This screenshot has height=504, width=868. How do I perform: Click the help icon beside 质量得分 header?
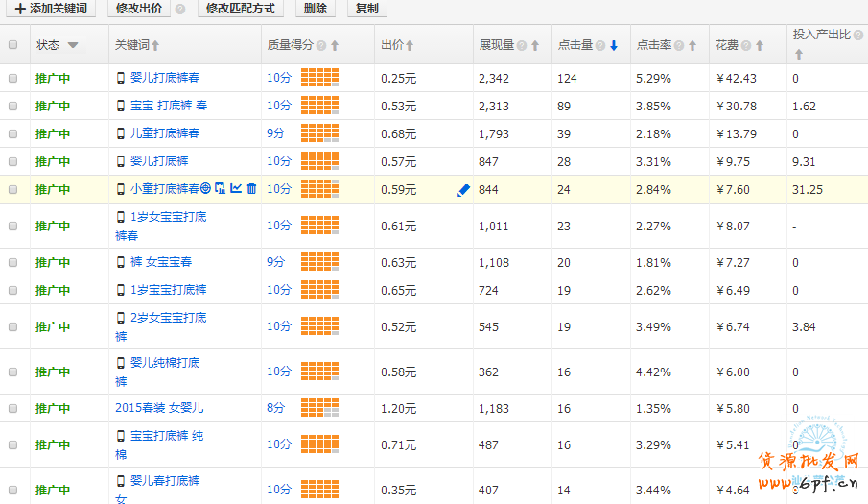pyautogui.click(x=321, y=46)
